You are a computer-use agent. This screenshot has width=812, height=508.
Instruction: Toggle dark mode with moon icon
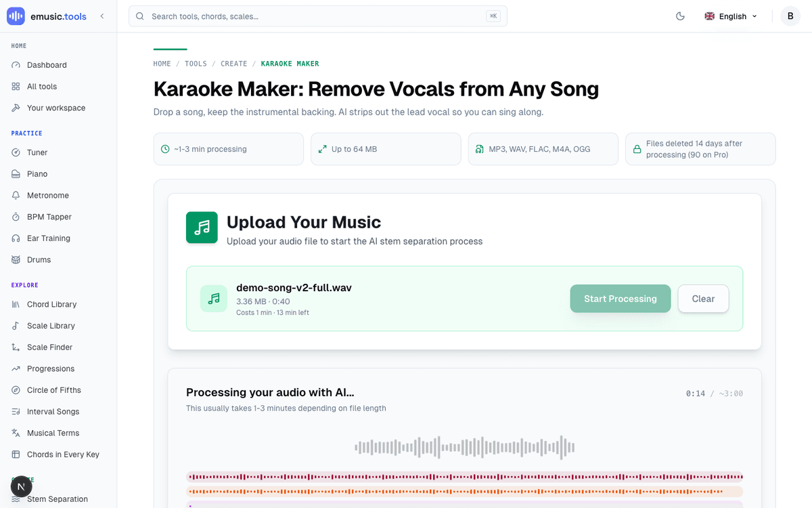(681, 16)
